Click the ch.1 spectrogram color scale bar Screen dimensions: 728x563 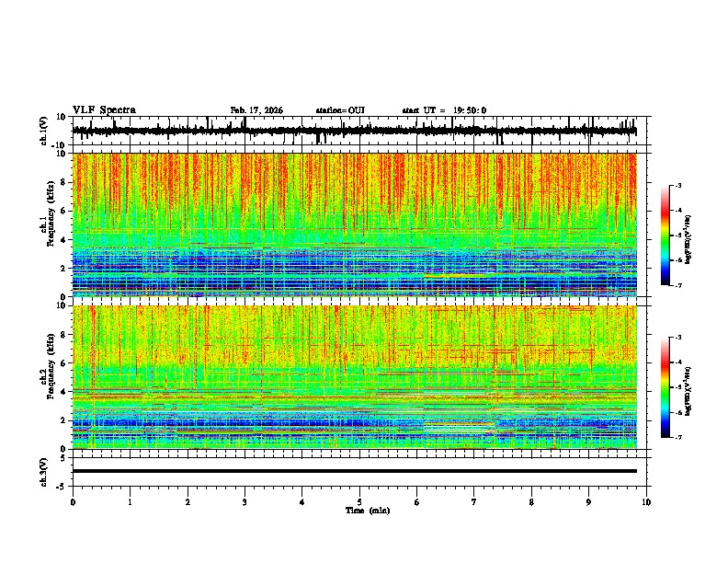pyautogui.click(x=665, y=236)
